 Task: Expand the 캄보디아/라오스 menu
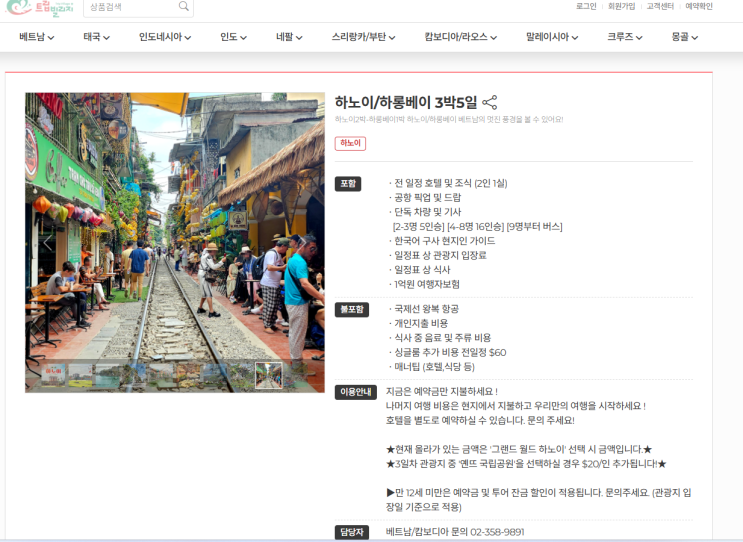point(461,37)
